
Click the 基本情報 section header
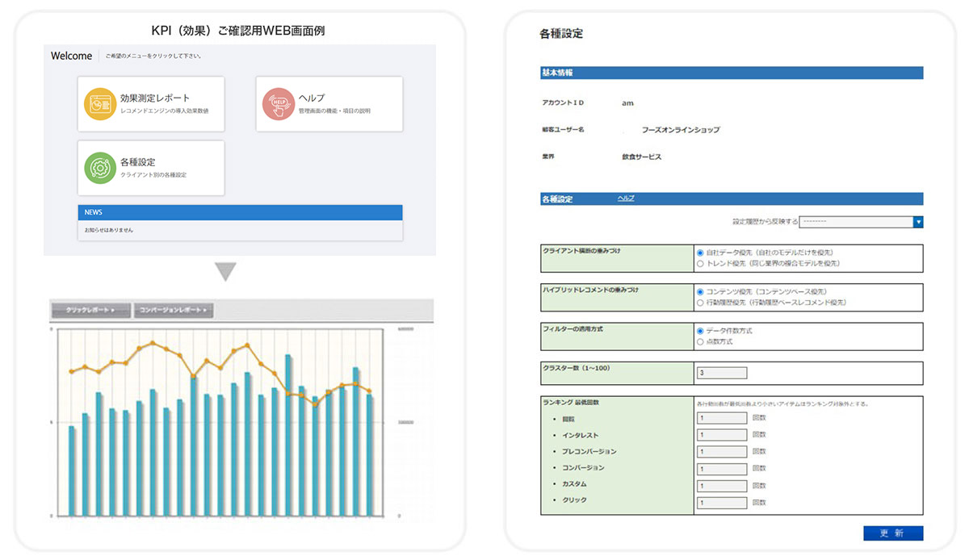732,73
